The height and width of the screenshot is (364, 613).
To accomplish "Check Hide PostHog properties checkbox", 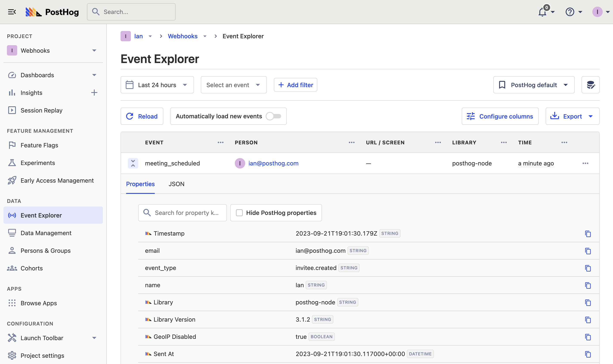I will click(239, 213).
